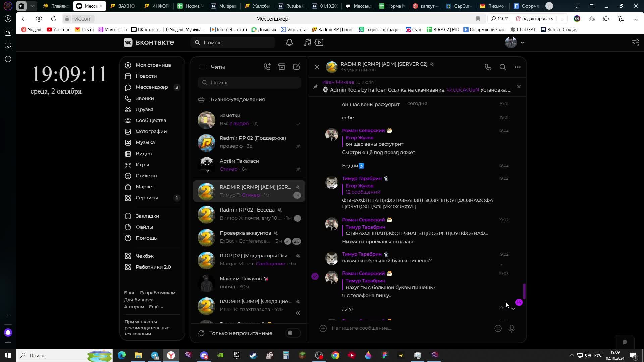Screen dimensions: 644x362
Task: Click the VK music note icon
Action: 307,43
